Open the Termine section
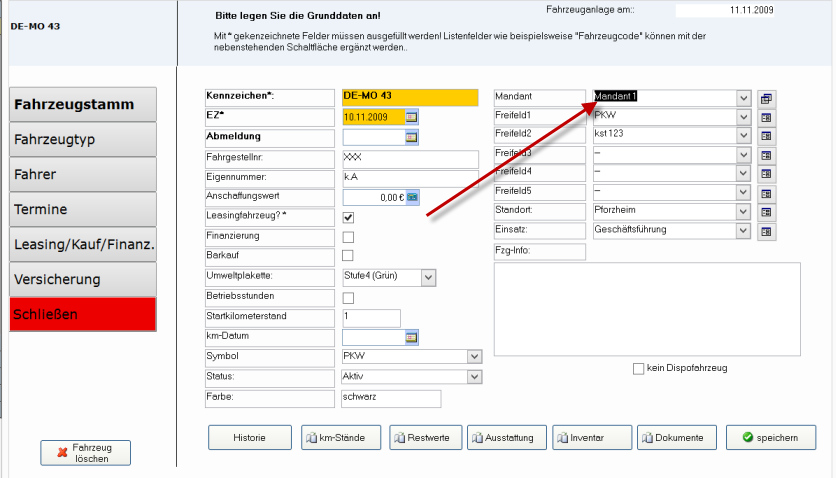The image size is (836, 478). (83, 209)
